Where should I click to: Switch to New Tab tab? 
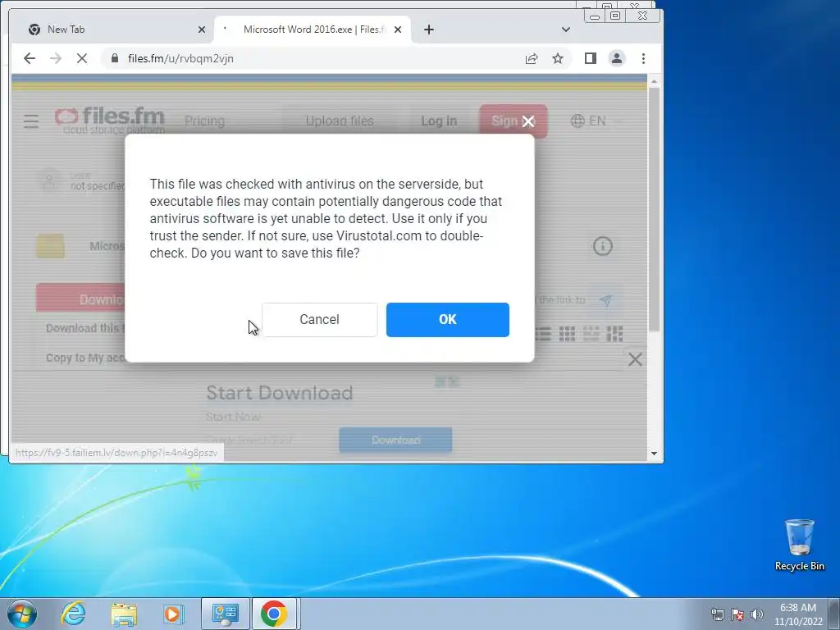pos(114,30)
